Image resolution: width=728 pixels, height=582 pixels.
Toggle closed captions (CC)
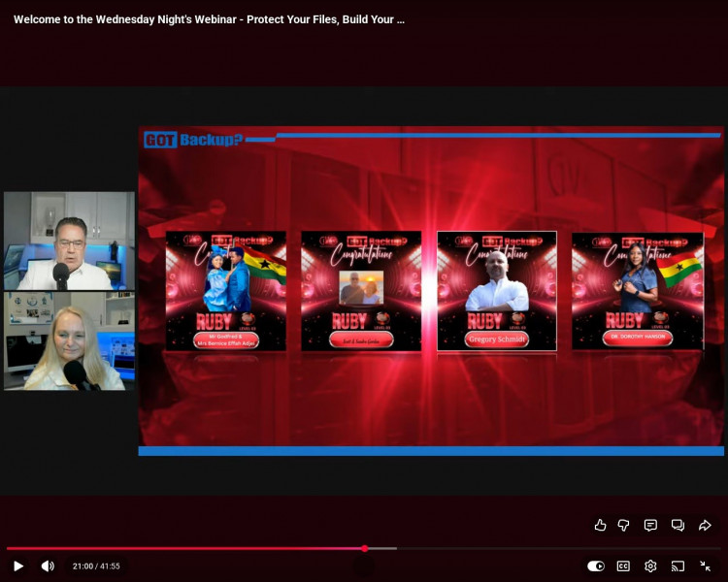[x=623, y=566]
